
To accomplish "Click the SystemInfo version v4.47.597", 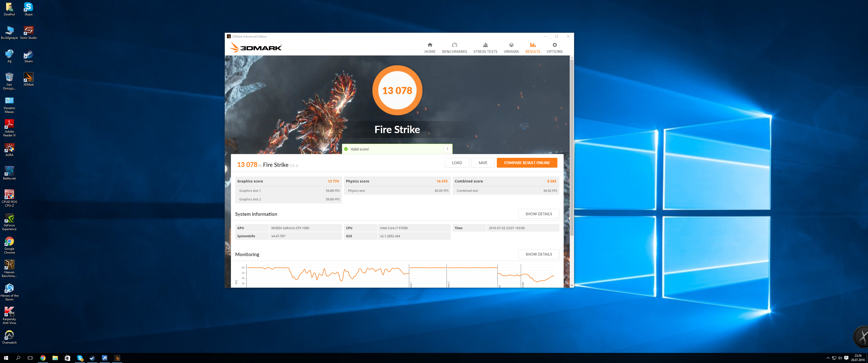I will [278, 236].
